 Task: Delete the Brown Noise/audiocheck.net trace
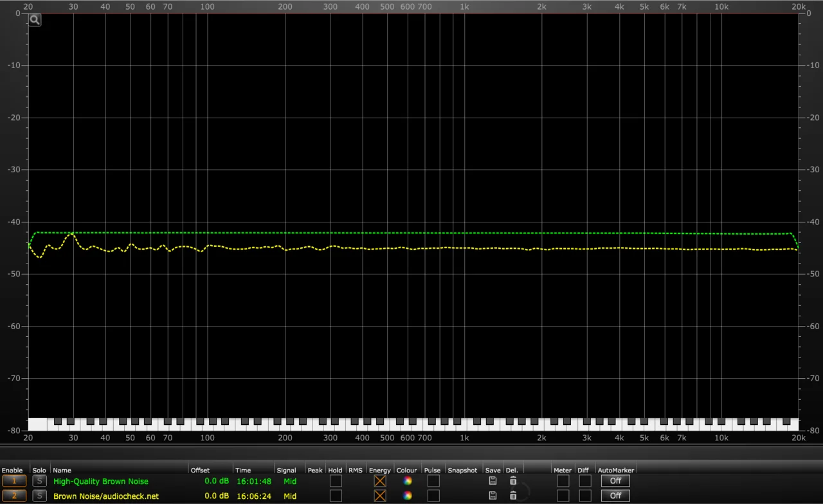513,496
